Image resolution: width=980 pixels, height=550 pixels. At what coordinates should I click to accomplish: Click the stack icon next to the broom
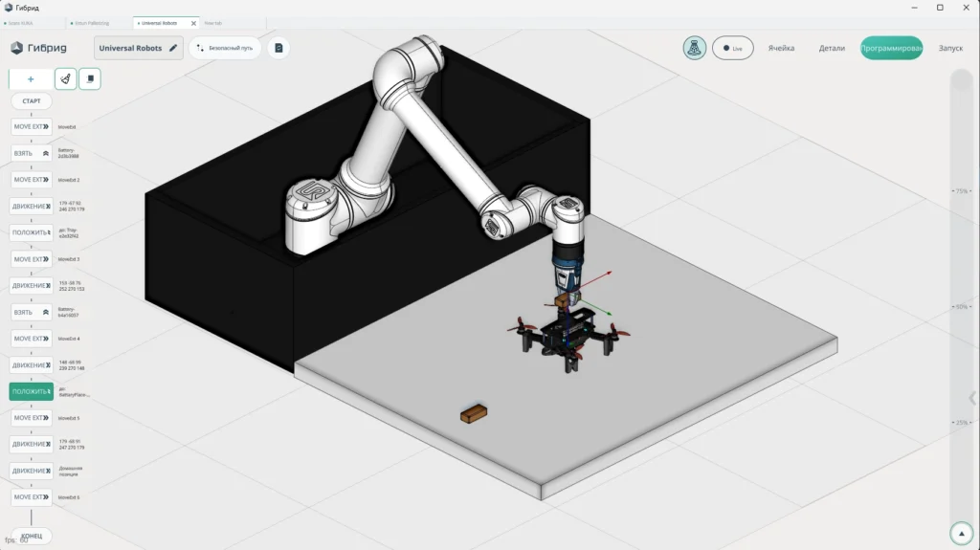coord(90,79)
